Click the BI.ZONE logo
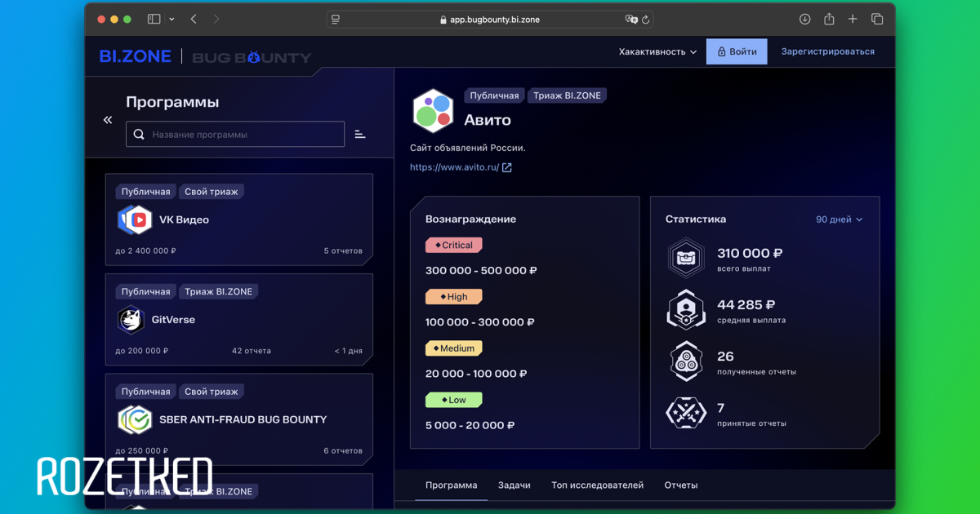 (135, 56)
